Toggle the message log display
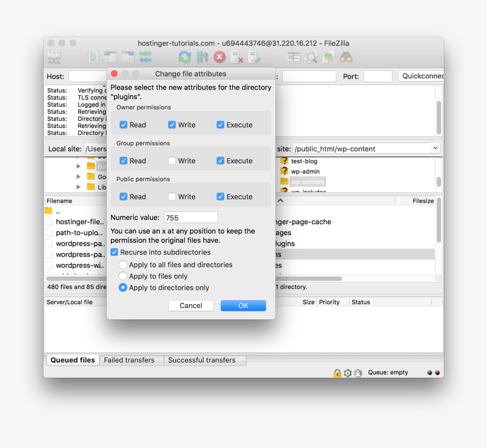 click(93, 57)
